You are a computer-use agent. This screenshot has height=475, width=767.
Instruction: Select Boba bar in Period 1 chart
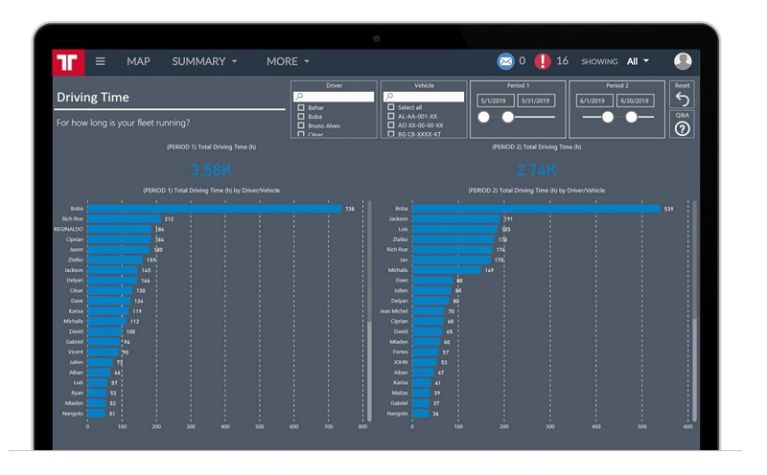pos(214,209)
